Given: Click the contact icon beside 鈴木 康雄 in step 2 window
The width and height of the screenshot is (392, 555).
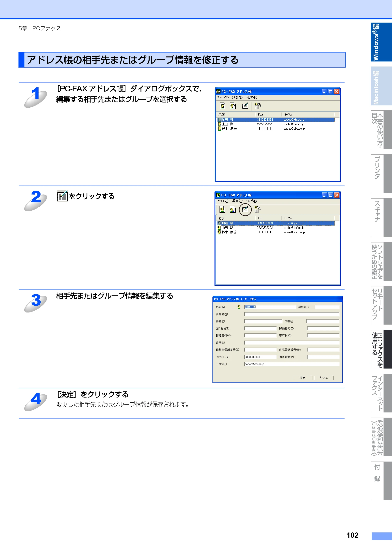Looking at the screenshot, I should point(219,232).
